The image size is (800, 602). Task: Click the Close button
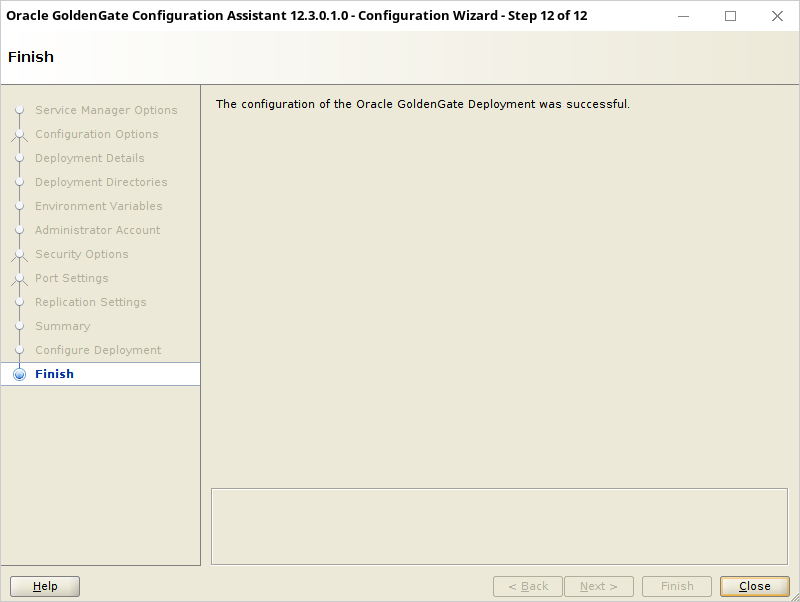point(755,586)
